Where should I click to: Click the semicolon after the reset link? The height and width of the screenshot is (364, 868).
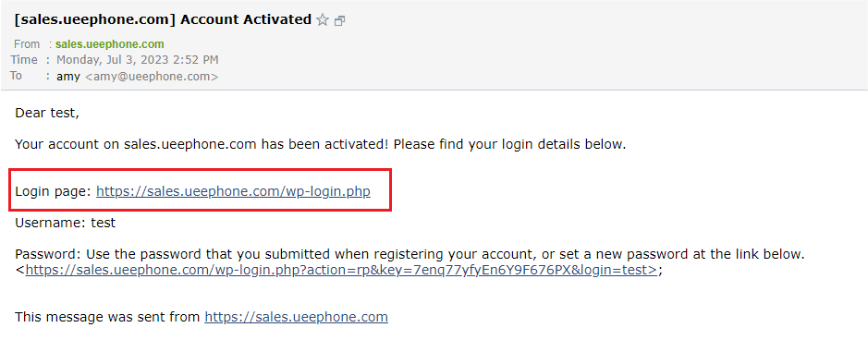[x=660, y=271]
